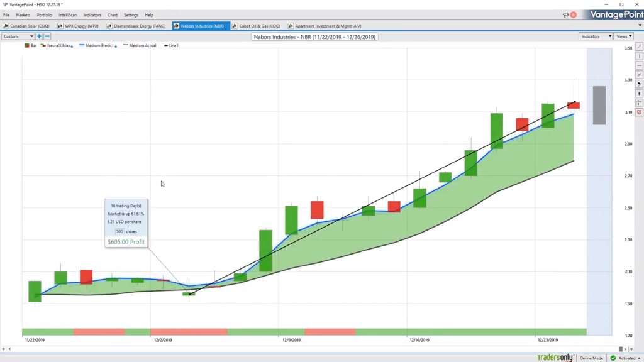
Task: Click the notification count badge 6
Action: pos(574,15)
